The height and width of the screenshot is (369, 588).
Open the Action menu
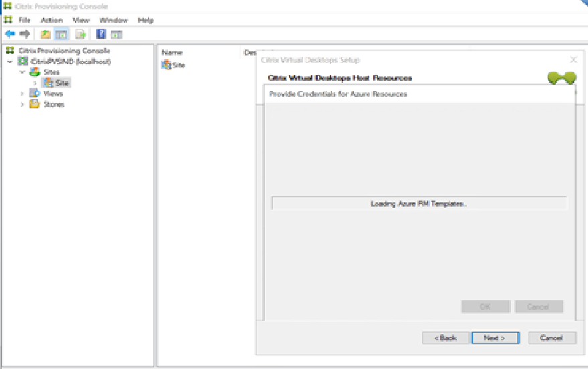pos(52,20)
